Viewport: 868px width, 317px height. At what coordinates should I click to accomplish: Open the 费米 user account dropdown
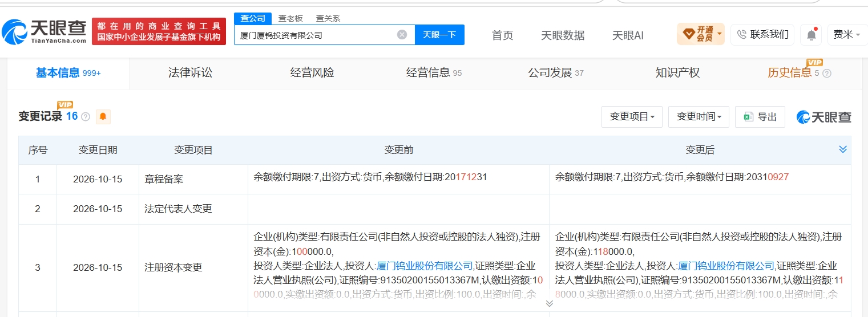(x=847, y=35)
